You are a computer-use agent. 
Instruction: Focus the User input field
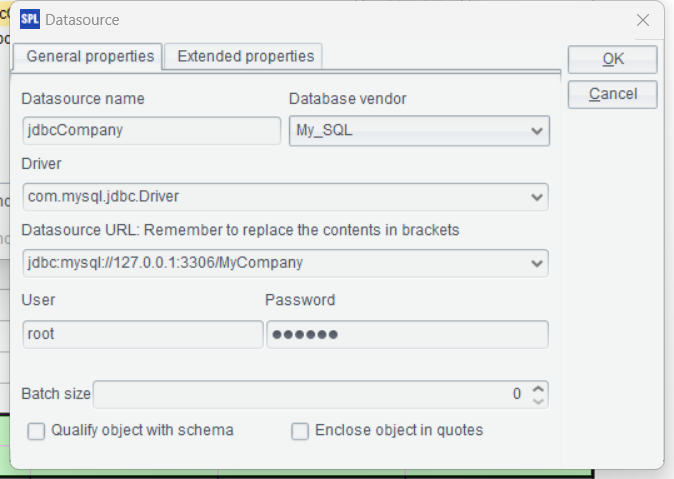[x=142, y=334]
